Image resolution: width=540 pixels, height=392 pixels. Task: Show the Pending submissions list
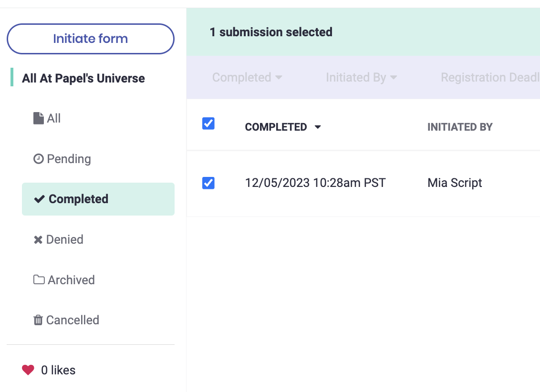click(x=69, y=159)
